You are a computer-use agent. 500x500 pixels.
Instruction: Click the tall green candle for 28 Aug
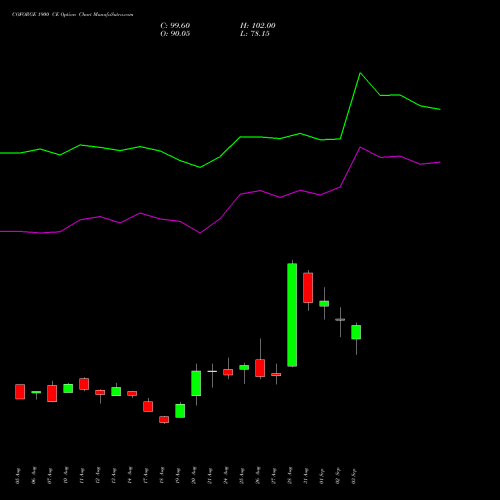[x=292, y=315]
